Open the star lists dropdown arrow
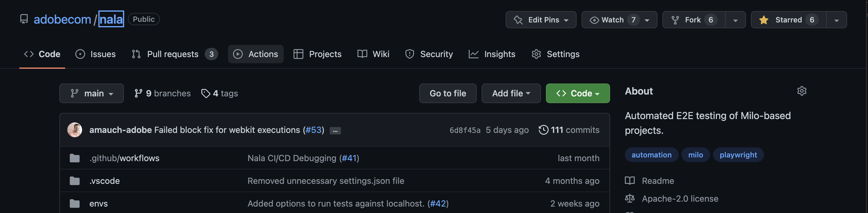Image resolution: width=868 pixels, height=213 pixels. 836,20
